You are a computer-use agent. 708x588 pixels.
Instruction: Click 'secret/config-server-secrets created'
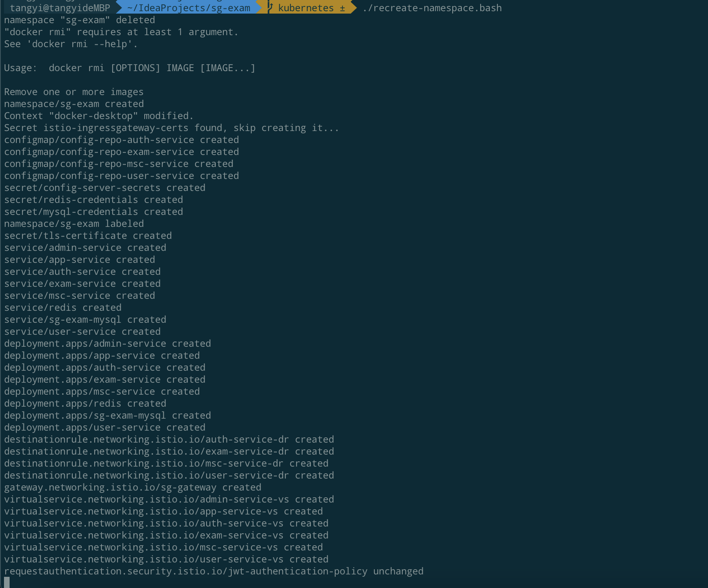[x=105, y=188]
